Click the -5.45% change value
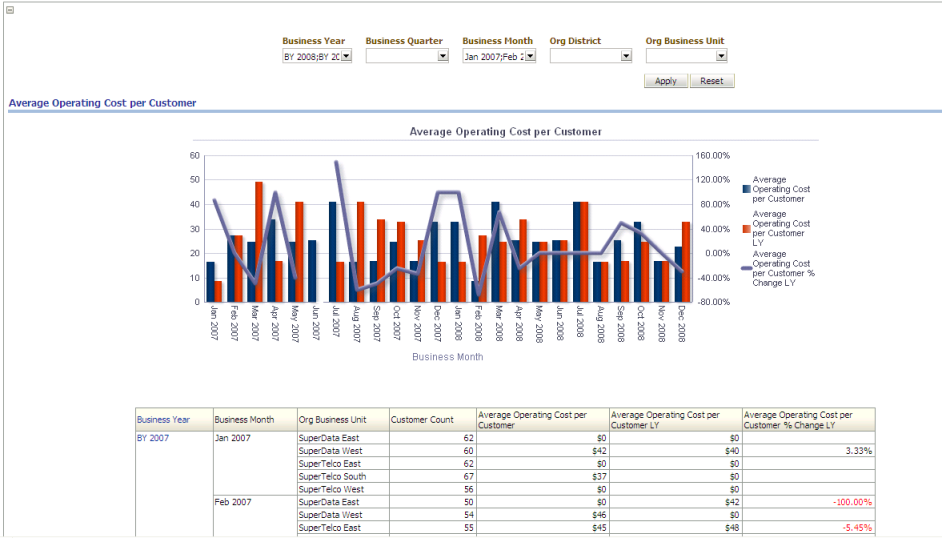This screenshot has width=942, height=538. 857,528
